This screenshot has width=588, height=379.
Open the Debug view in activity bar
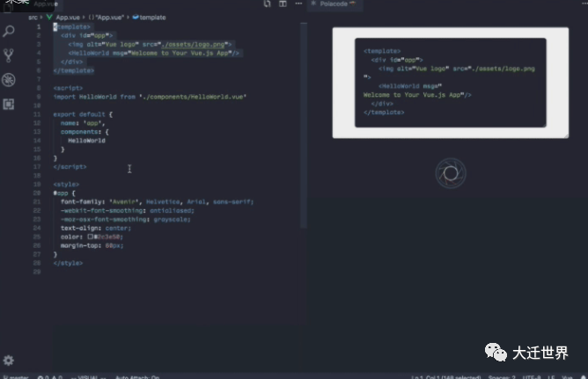[x=9, y=80]
